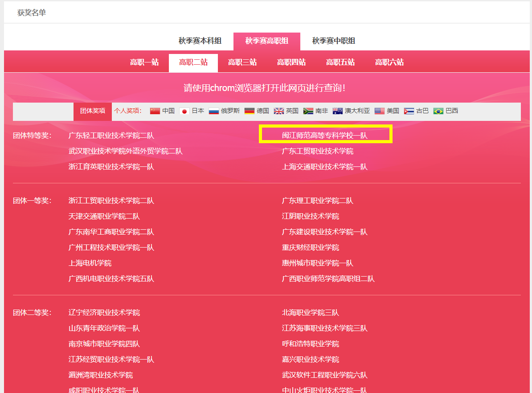532x393 pixels.
Task: Open the 秋季赛中职组 tab
Action: coord(334,41)
